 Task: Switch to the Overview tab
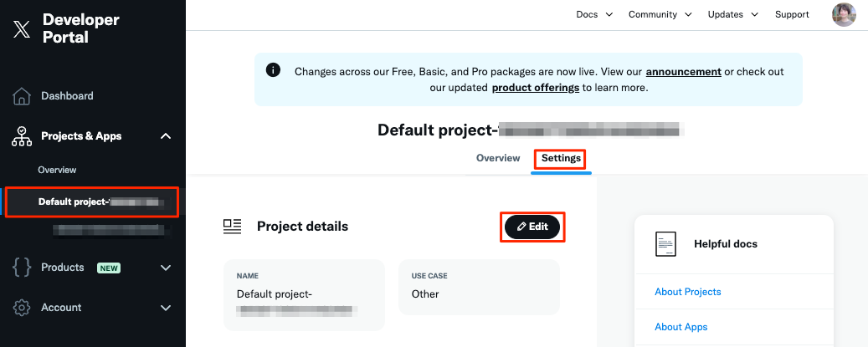pos(498,158)
